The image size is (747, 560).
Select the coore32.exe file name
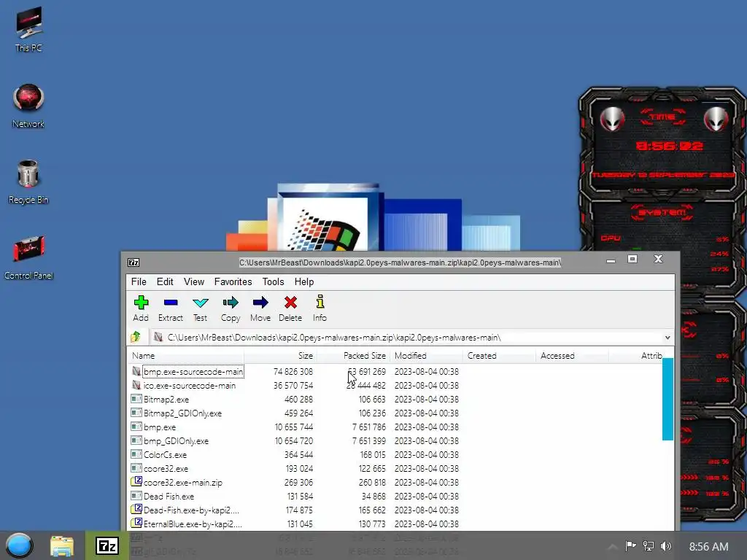[166, 469]
